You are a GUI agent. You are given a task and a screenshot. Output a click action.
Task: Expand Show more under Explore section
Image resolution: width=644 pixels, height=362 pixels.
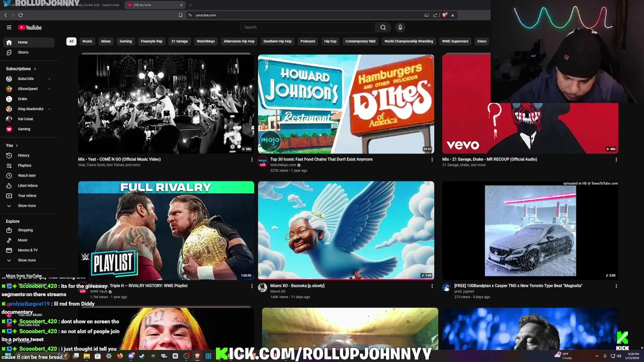point(29,260)
